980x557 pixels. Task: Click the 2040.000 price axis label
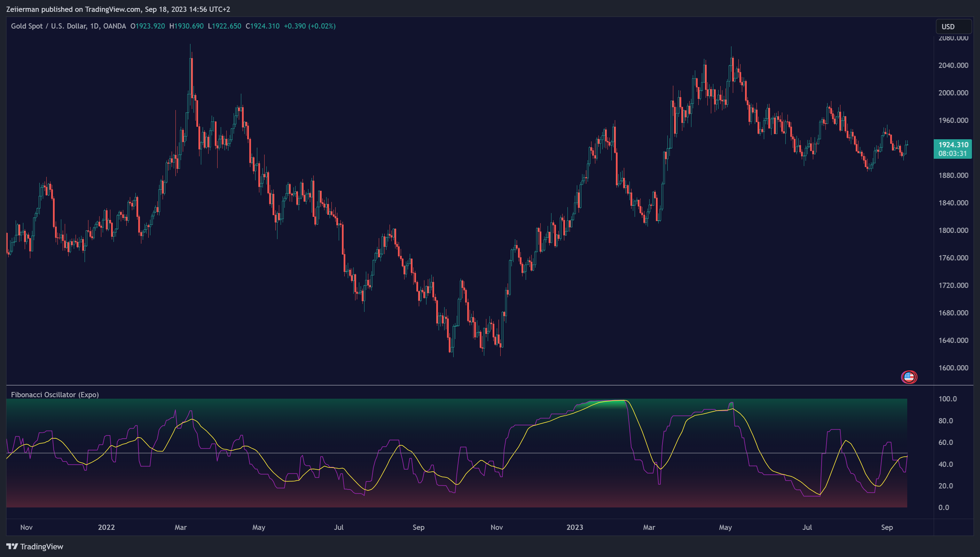953,65
